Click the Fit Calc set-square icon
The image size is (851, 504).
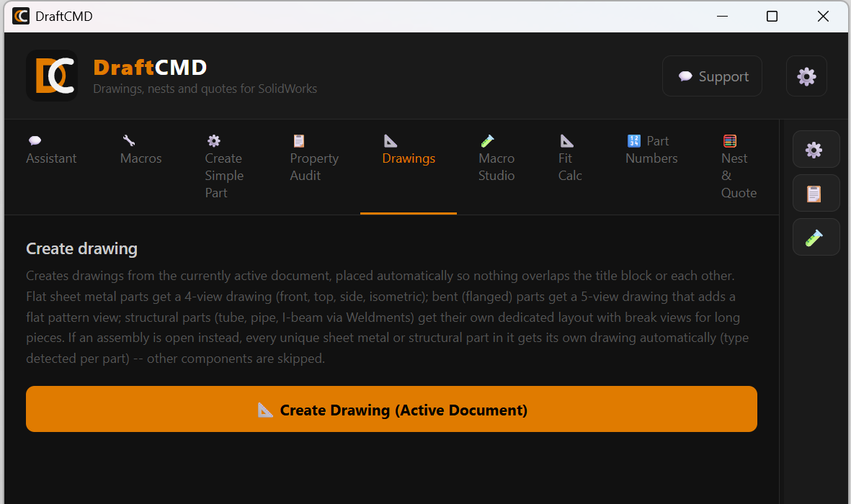click(x=566, y=141)
